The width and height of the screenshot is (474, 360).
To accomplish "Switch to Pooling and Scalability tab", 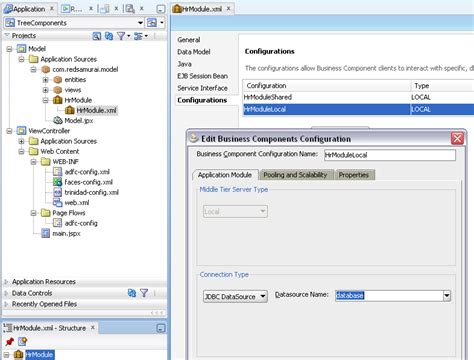I will (x=295, y=175).
